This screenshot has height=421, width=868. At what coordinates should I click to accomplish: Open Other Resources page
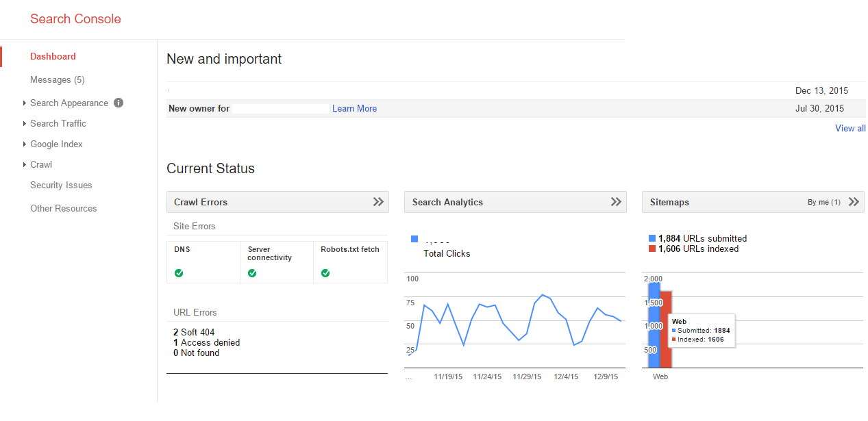[64, 208]
